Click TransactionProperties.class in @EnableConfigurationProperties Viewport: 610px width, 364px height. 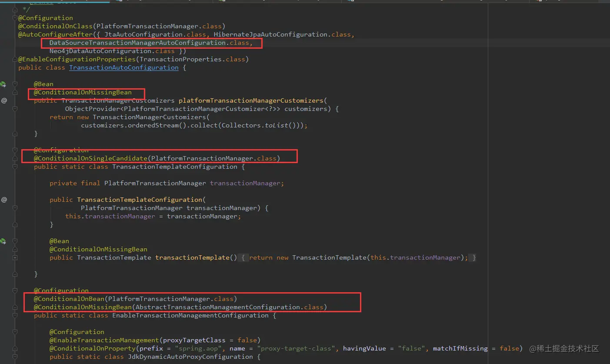pyautogui.click(x=193, y=59)
